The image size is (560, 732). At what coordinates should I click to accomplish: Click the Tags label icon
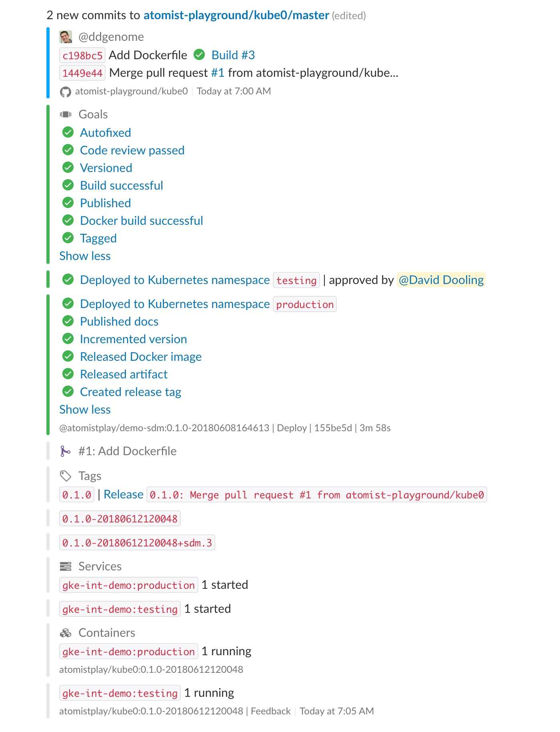click(x=66, y=476)
